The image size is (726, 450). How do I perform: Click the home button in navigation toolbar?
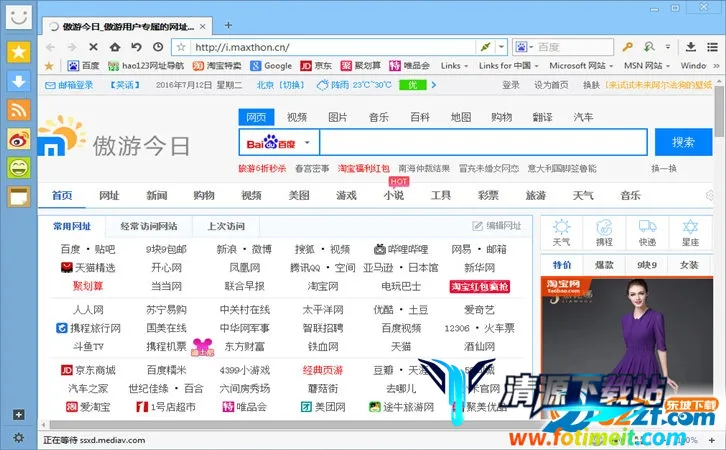point(115,47)
